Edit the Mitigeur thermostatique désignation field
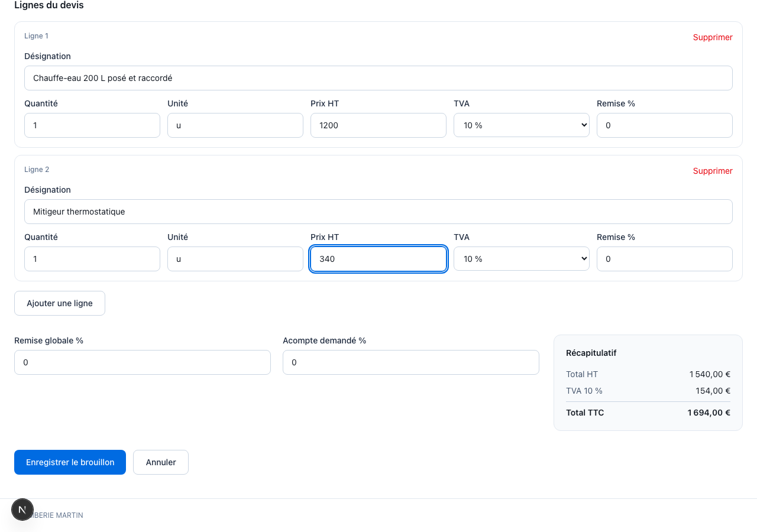Screen dimensions: 757x532 tap(378, 212)
